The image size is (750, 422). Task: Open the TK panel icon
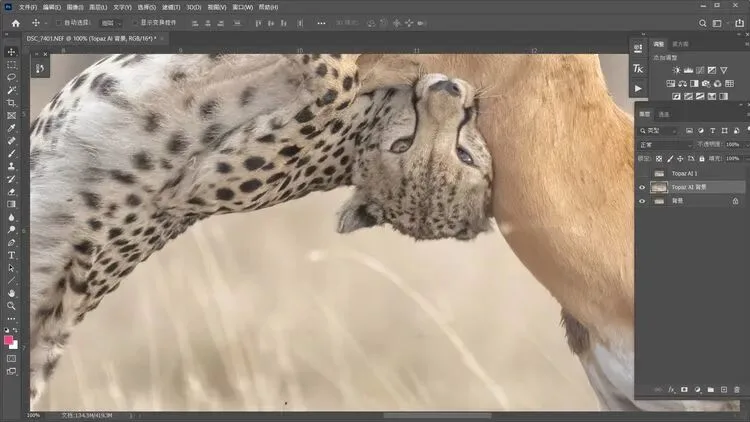click(638, 68)
